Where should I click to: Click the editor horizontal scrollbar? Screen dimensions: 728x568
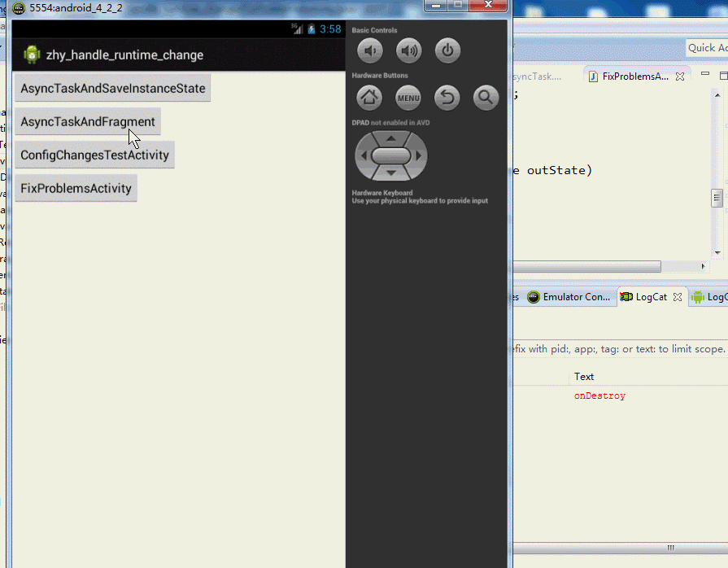(x=586, y=266)
